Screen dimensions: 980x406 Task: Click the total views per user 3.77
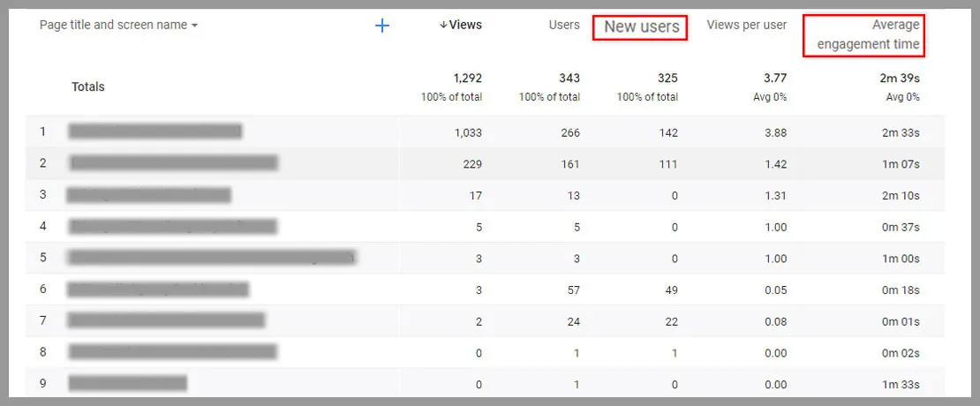point(776,78)
